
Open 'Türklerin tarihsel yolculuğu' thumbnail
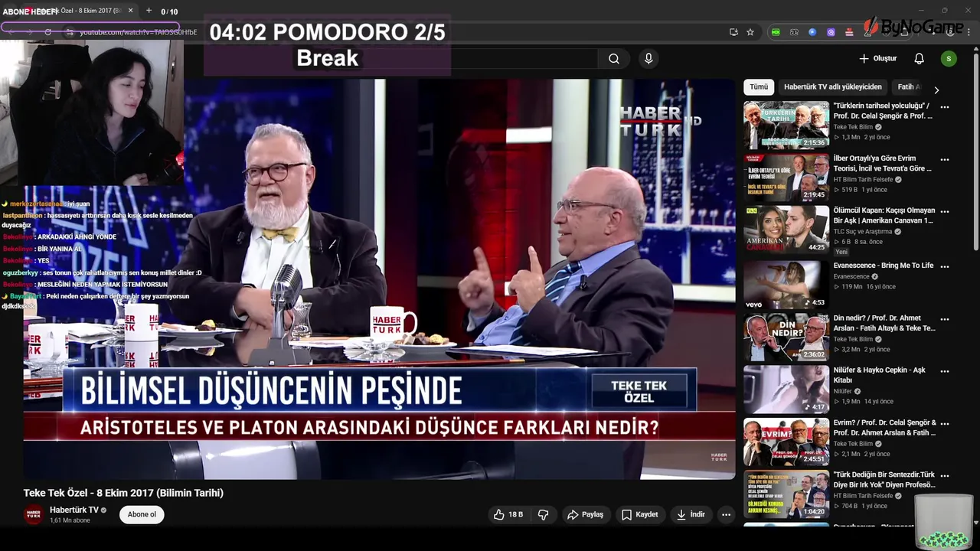pyautogui.click(x=786, y=126)
